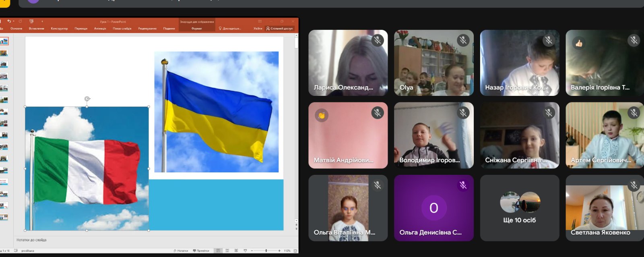Select the first slide thumbnail
644x257 pixels.
[x=4, y=41]
